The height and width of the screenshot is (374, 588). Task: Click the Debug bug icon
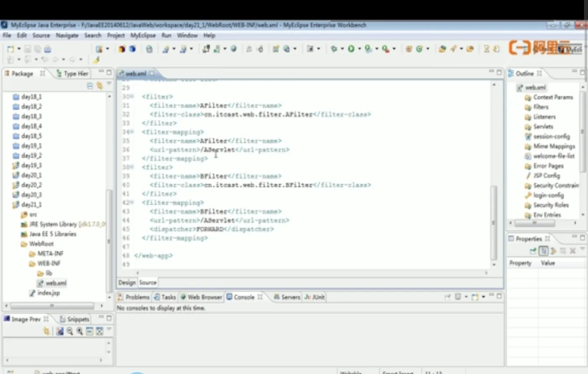[334, 49]
